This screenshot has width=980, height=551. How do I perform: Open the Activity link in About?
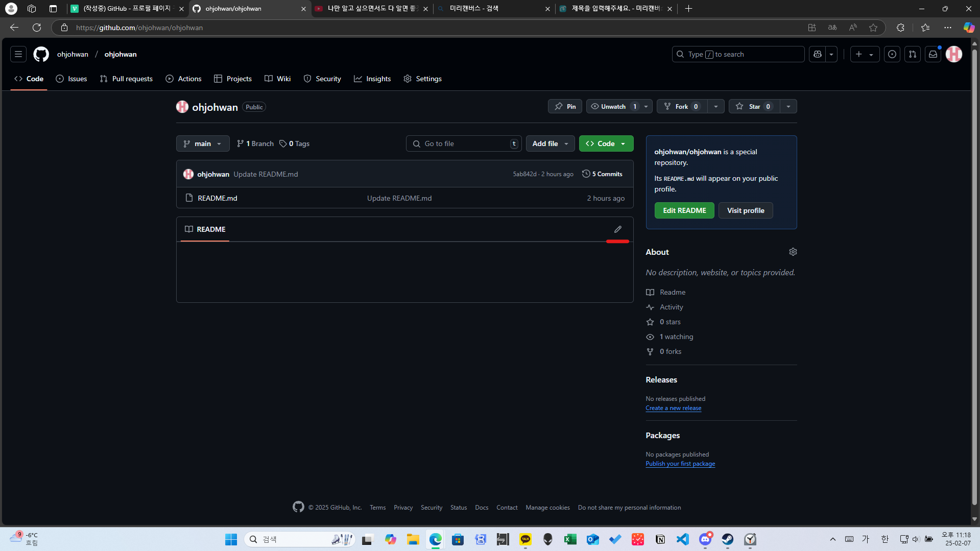coord(671,307)
